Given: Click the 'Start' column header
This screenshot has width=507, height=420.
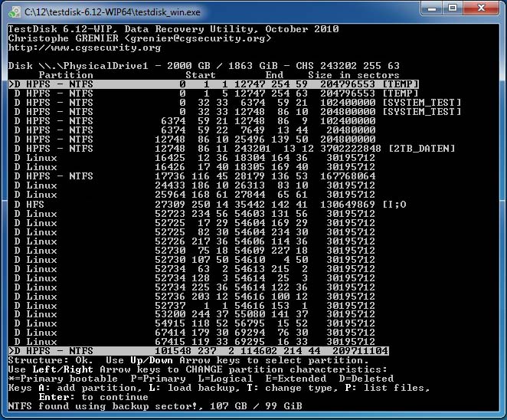Looking at the screenshot, I should (x=201, y=75).
